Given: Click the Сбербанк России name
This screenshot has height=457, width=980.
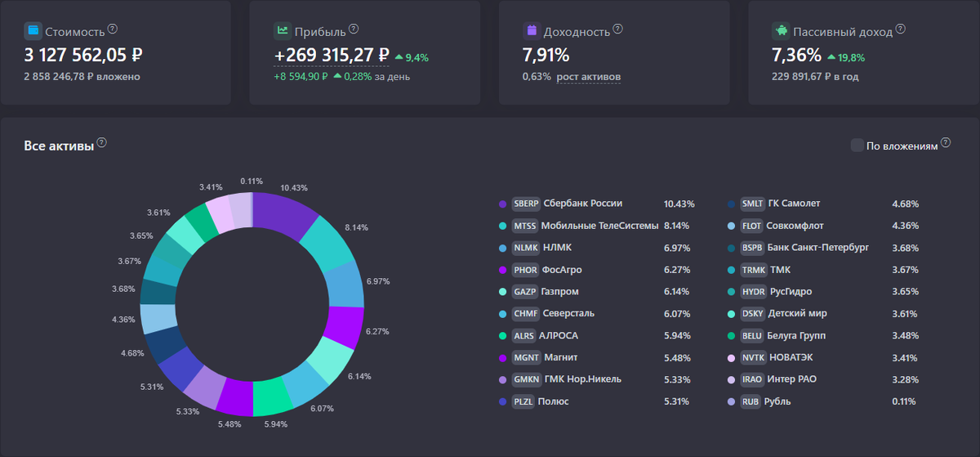Looking at the screenshot, I should (582, 204).
